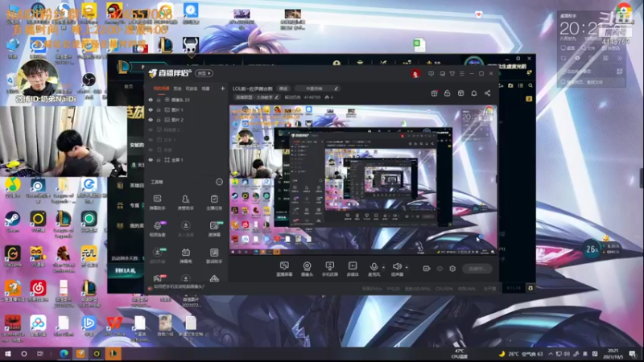The width and height of the screenshot is (644, 362).
Task: Click the search icon in LoL client
Action: [530, 85]
